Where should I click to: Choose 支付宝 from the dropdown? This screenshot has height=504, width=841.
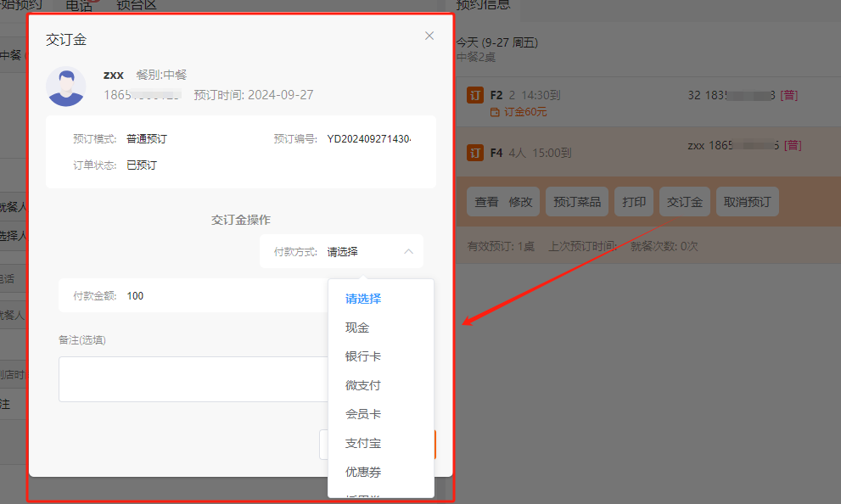[x=362, y=443]
